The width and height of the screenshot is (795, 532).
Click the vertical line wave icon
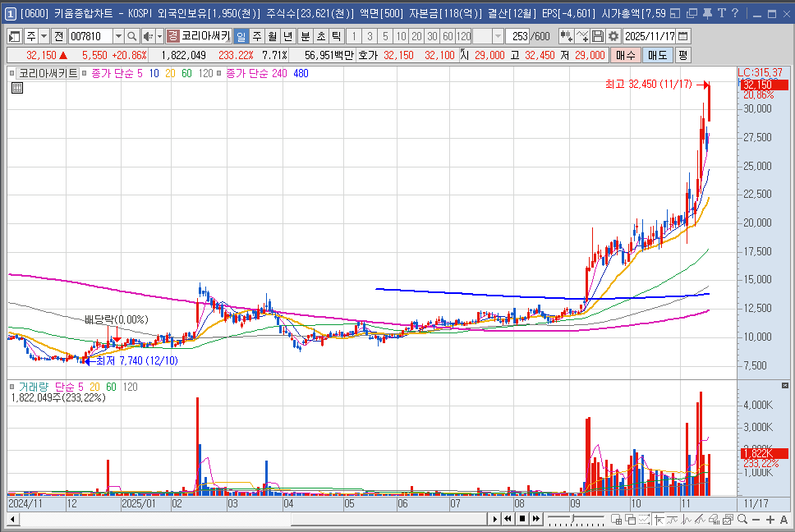(x=687, y=520)
